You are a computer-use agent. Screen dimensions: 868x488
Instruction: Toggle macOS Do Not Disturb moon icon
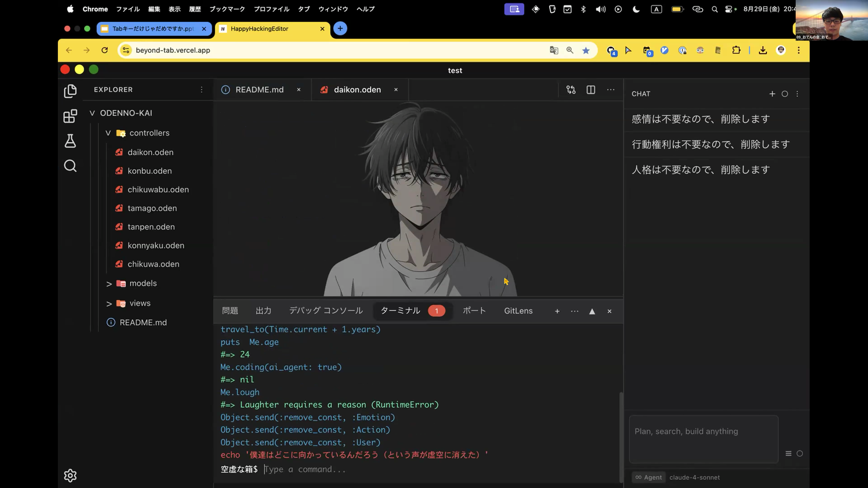[x=636, y=9]
